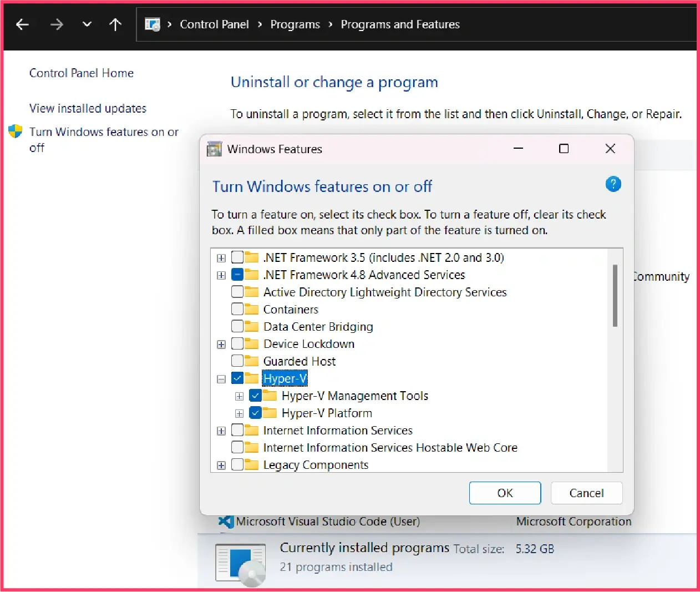Enable the Containers checkbox

tap(237, 309)
